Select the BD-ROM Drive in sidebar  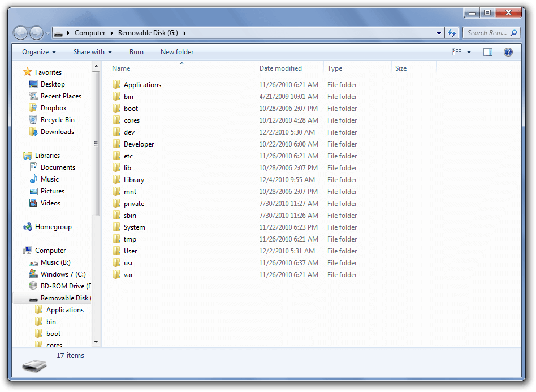coord(60,286)
